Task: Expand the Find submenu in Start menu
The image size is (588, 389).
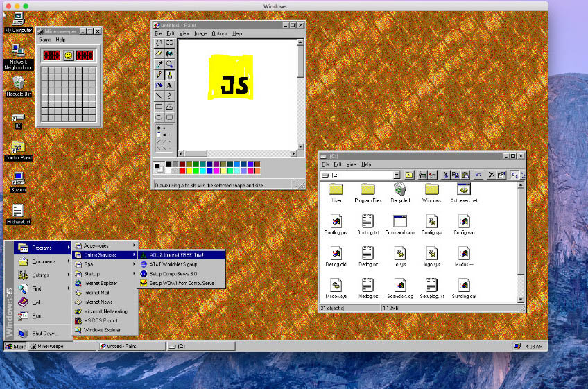Action: (x=42, y=288)
